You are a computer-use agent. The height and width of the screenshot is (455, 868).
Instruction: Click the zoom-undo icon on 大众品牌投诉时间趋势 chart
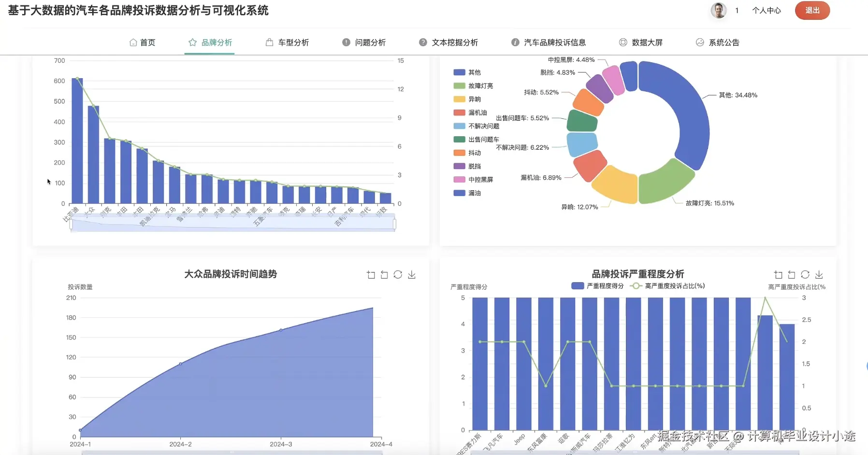[x=384, y=274]
